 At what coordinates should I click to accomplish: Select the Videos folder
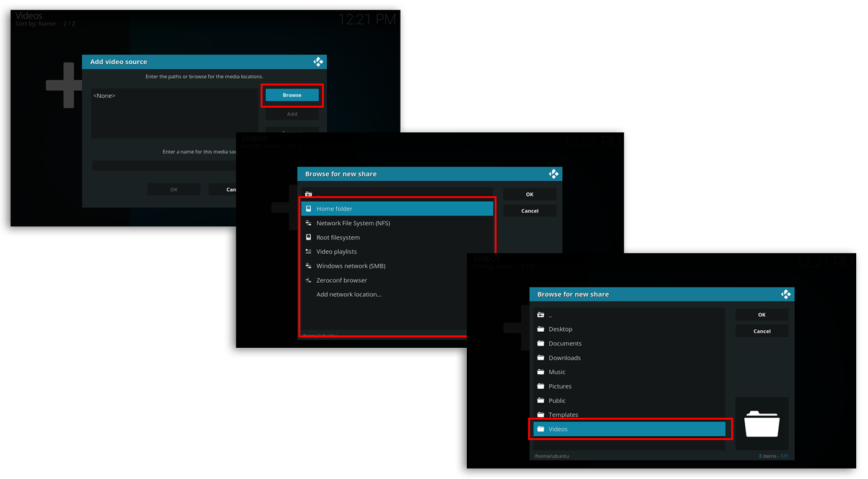(630, 429)
